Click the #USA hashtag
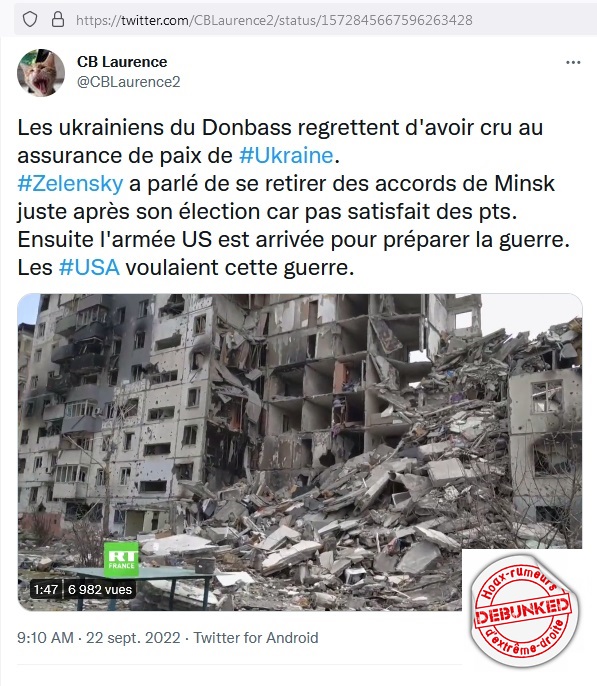597x686 pixels. point(89,267)
